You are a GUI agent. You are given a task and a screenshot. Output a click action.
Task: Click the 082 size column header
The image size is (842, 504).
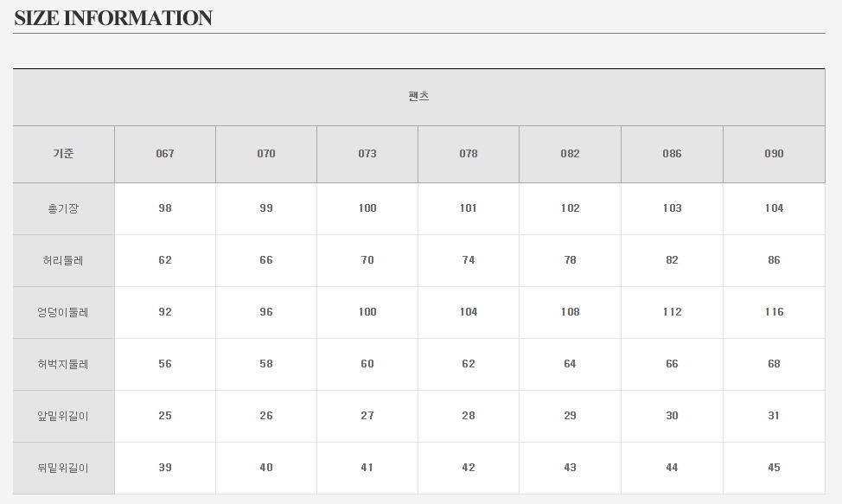tap(570, 154)
